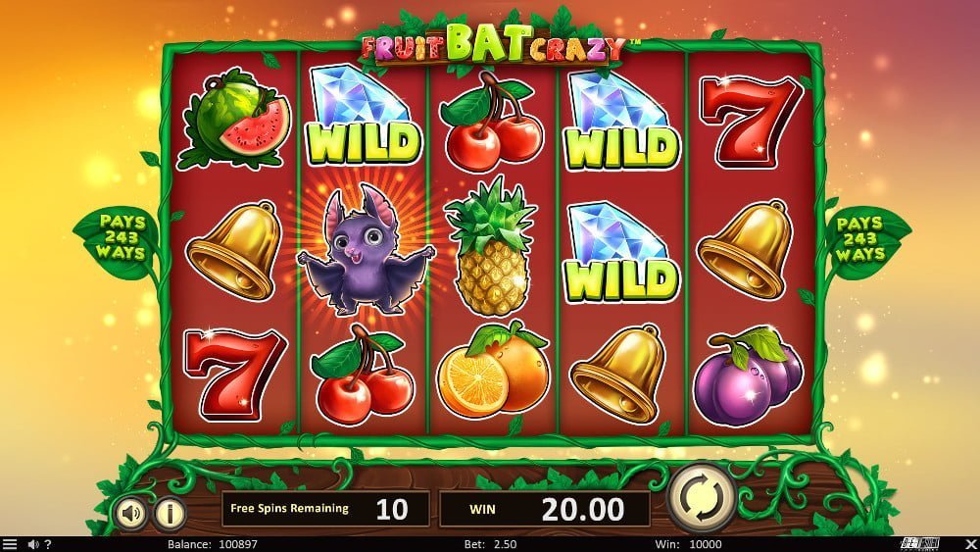Click the plum symbol on the fifth reel
The width and height of the screenshot is (980, 552).
pos(748,376)
